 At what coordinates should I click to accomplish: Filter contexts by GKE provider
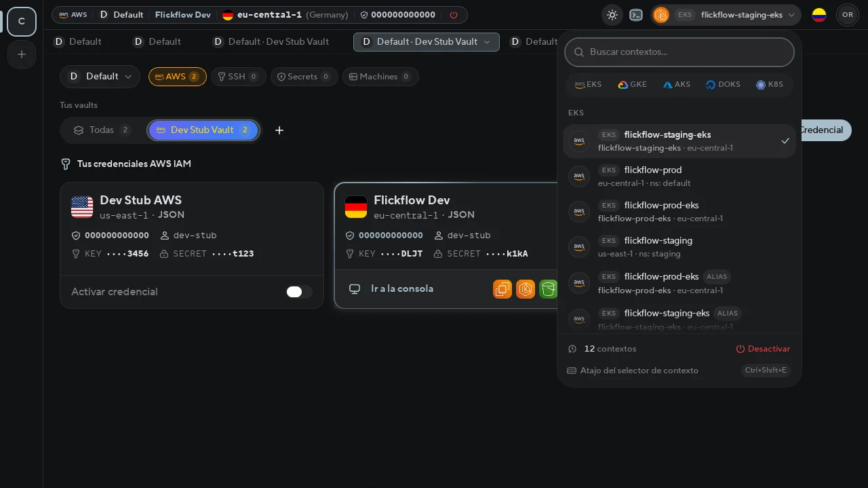pos(632,85)
